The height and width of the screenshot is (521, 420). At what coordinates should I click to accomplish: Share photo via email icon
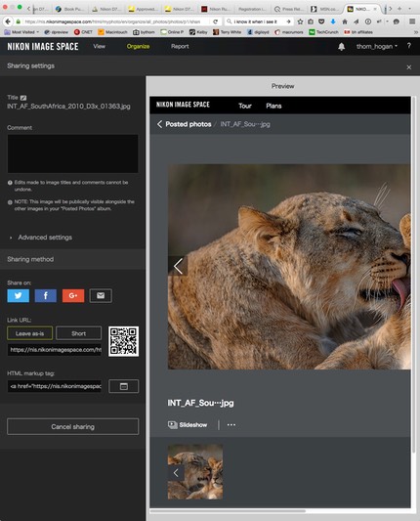[101, 295]
